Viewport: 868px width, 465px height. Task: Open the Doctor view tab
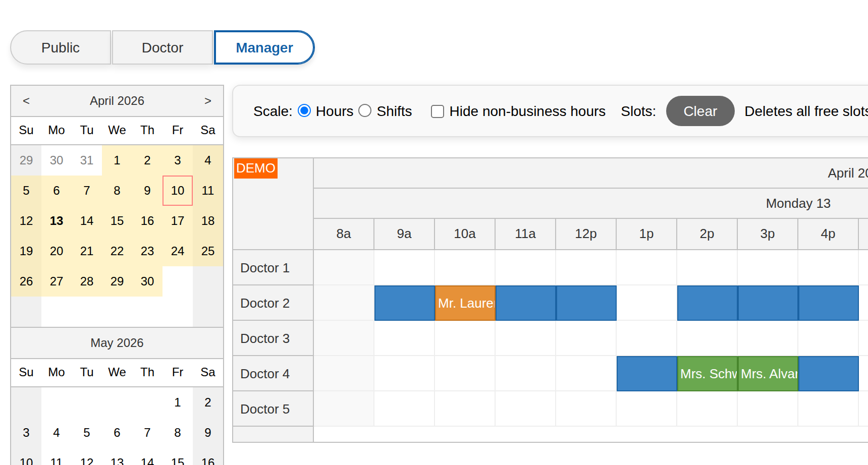point(162,47)
